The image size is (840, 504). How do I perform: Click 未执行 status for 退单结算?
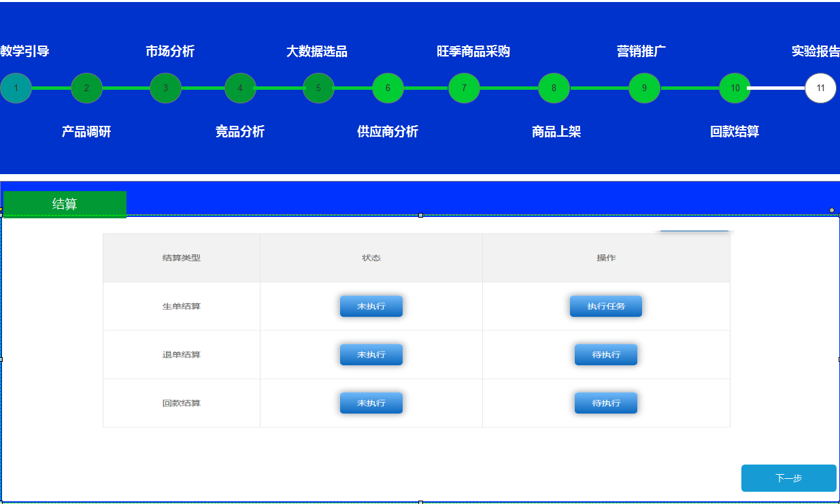tap(371, 354)
